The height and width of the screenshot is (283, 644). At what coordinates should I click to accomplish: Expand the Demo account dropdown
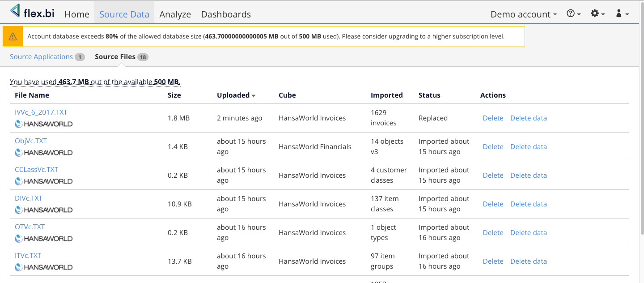523,14
